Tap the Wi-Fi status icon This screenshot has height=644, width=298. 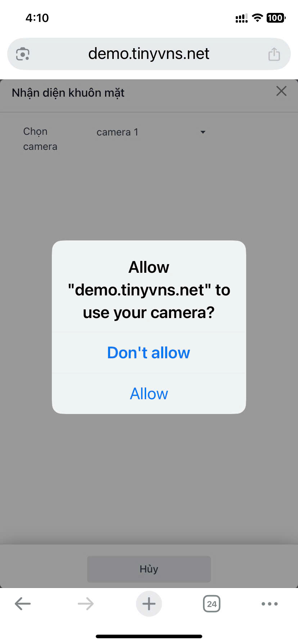click(257, 18)
